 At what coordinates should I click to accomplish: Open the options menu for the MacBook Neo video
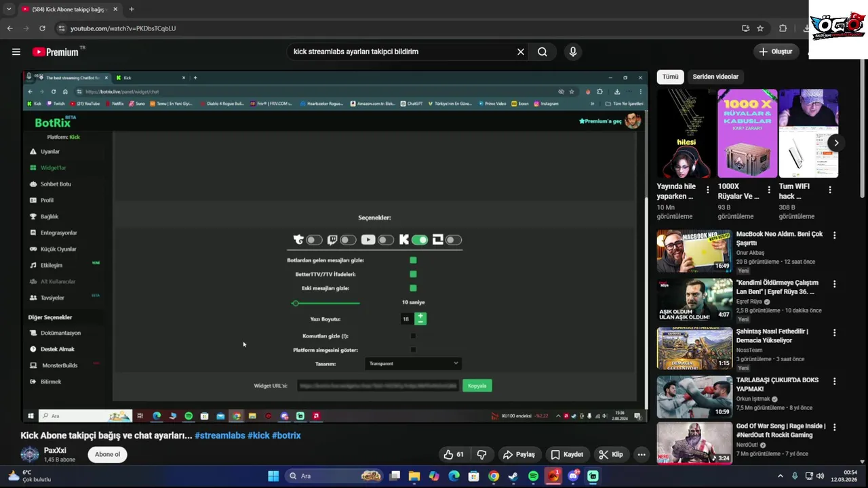coord(835,235)
